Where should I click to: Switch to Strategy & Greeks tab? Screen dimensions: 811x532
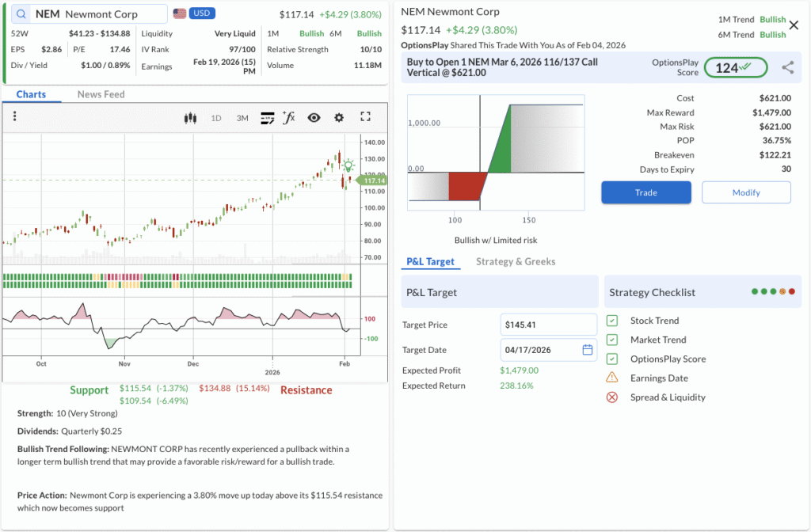[516, 261]
